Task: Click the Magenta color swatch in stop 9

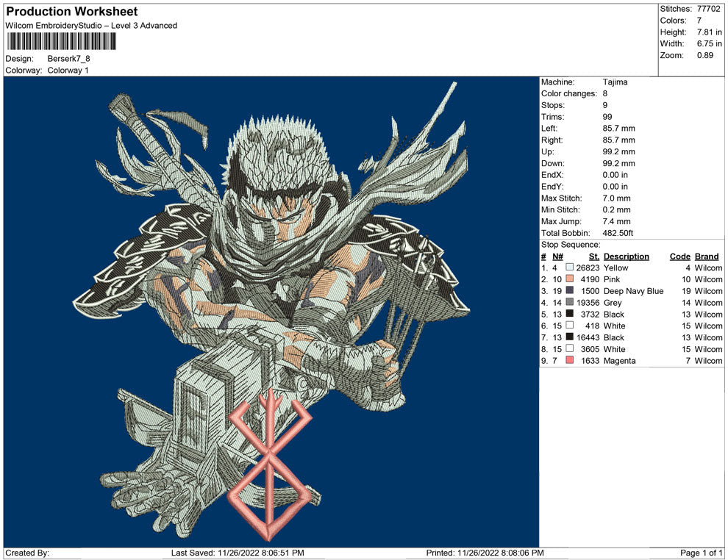Action: 570,360
